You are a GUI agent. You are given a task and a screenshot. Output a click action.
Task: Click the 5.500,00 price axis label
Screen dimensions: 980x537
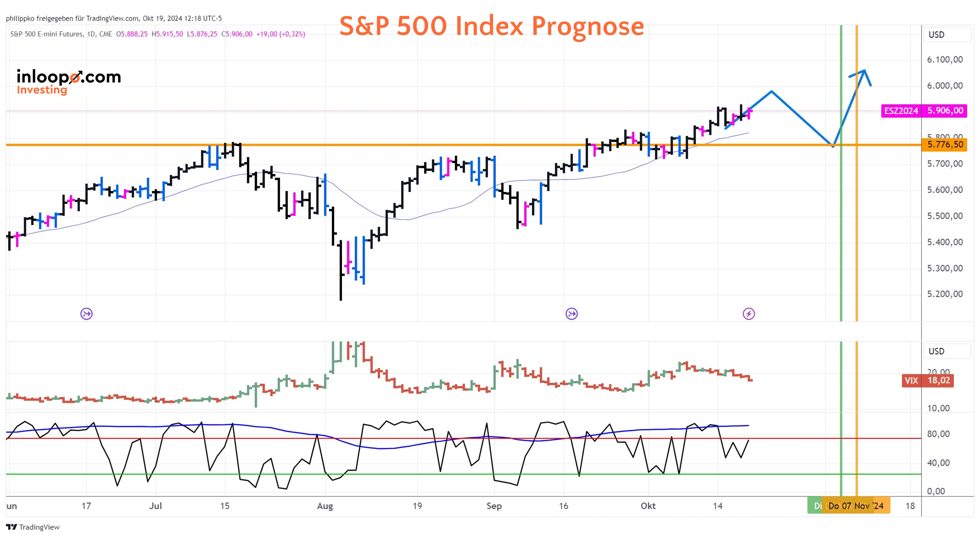point(945,216)
